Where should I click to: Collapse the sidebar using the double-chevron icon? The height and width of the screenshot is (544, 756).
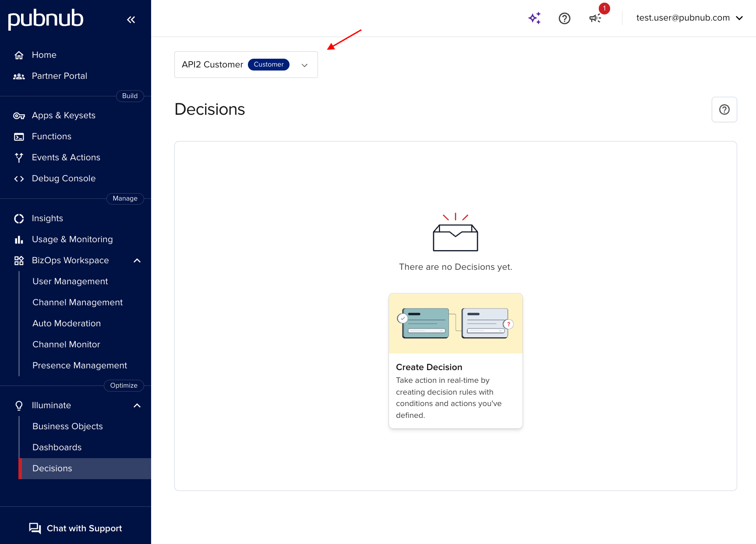[x=131, y=19]
